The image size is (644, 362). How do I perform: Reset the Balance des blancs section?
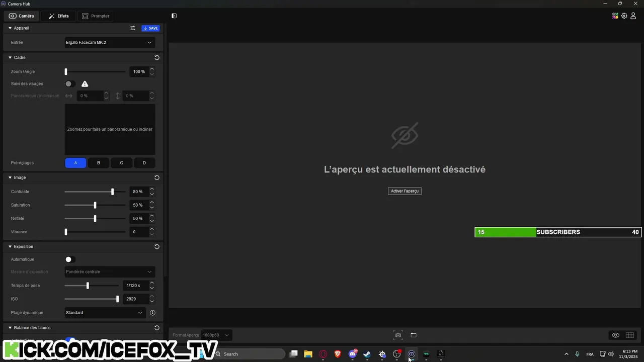point(157,328)
